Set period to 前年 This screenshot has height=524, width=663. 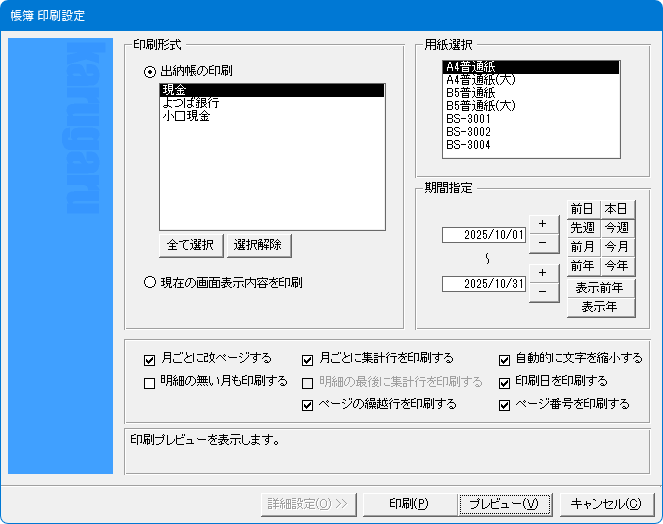pos(582,266)
